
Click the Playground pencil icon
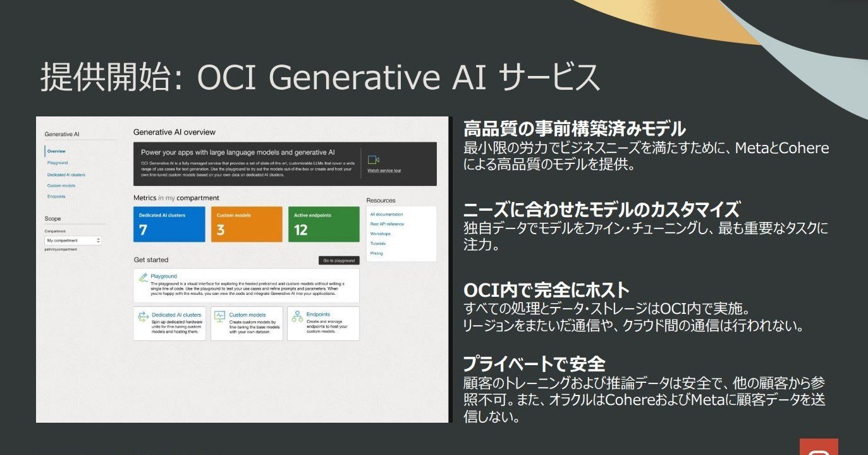pyautogui.click(x=144, y=277)
